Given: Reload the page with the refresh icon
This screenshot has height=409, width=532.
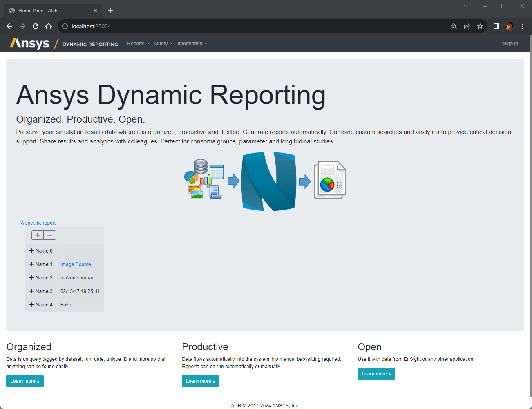Looking at the screenshot, I should (x=36, y=26).
